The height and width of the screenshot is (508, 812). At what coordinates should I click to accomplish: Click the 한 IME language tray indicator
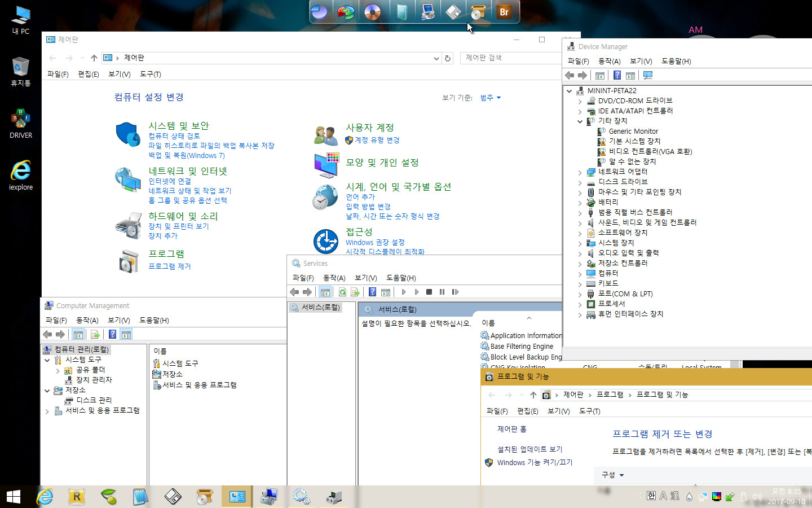tap(651, 496)
